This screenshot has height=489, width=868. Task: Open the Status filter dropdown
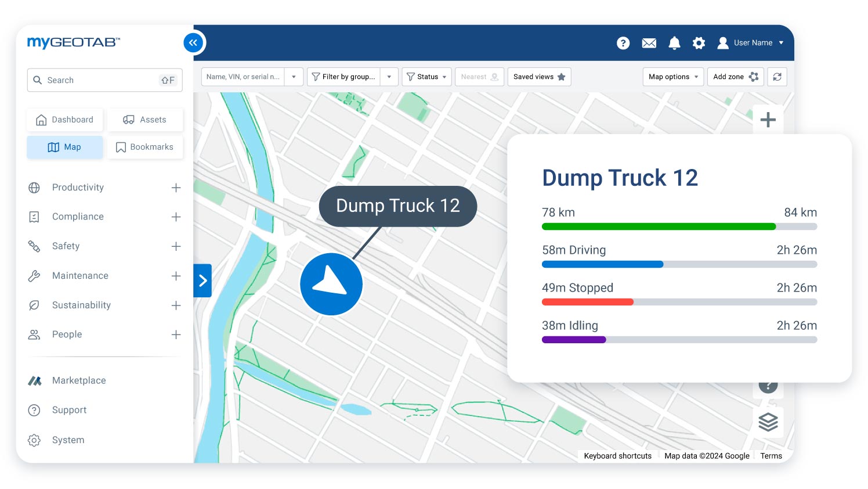(x=426, y=76)
